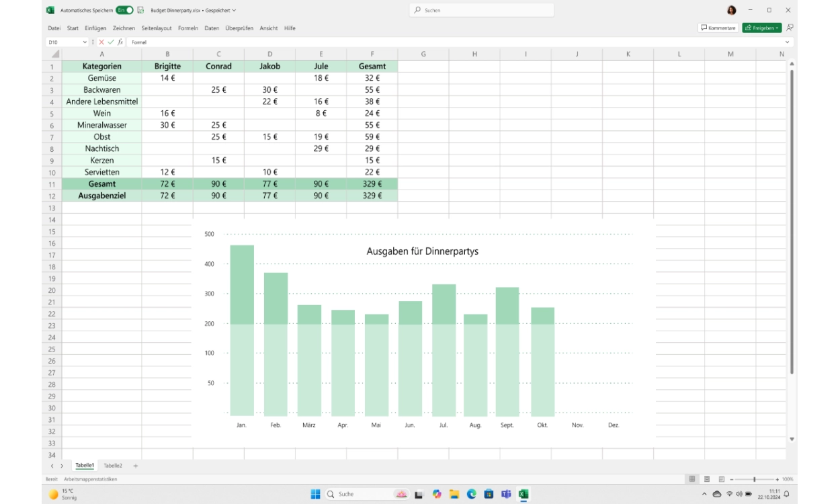The height and width of the screenshot is (504, 840).
Task: Switch to Page Break Preview icon
Action: coord(721,479)
